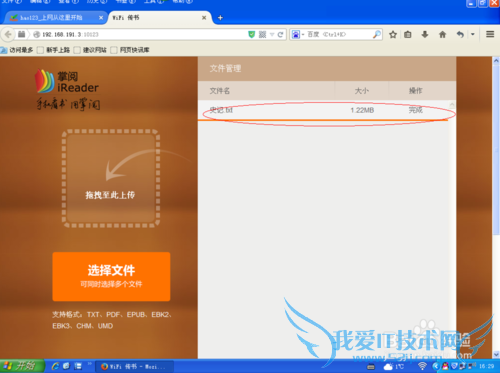
Task: Click the iReader logo
Action: coord(67,89)
